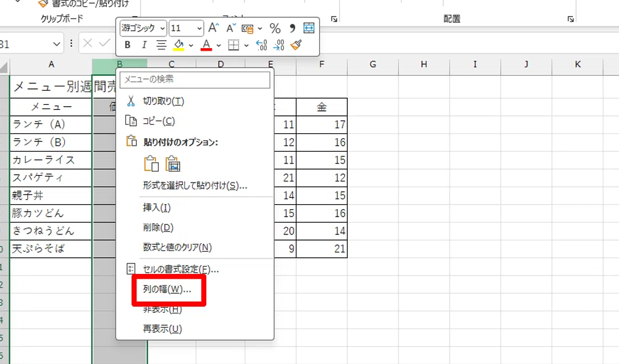Select cell きつねうどん
Viewport: 619px width, 364px height.
(51, 231)
